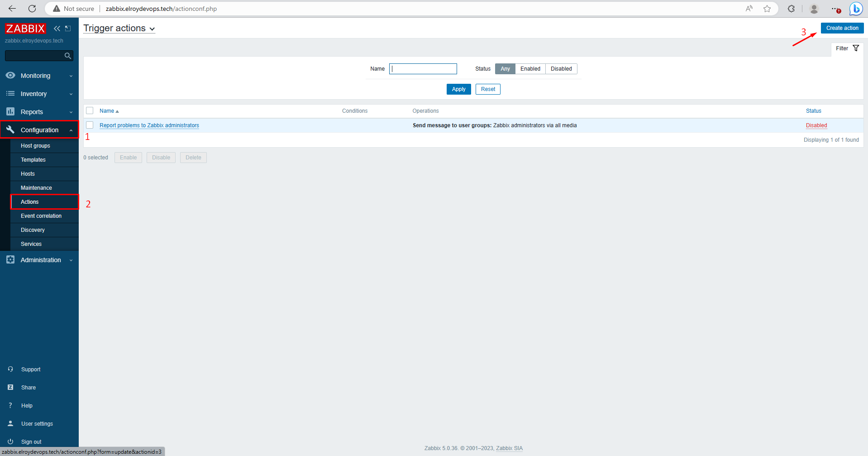Click the Monitoring eye icon
The image size is (868, 456).
tap(10, 75)
